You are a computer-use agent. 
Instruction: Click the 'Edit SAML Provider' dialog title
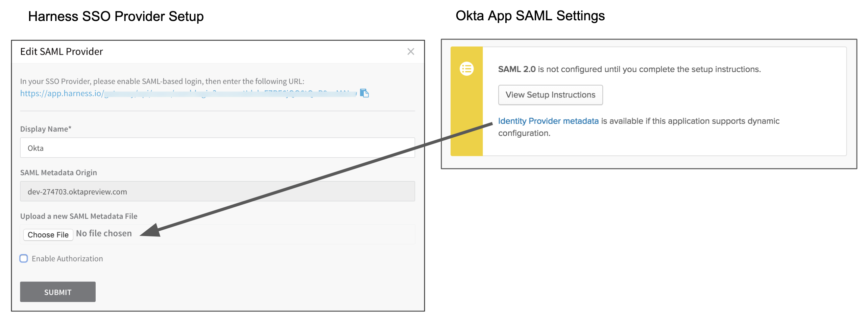pyautogui.click(x=62, y=51)
